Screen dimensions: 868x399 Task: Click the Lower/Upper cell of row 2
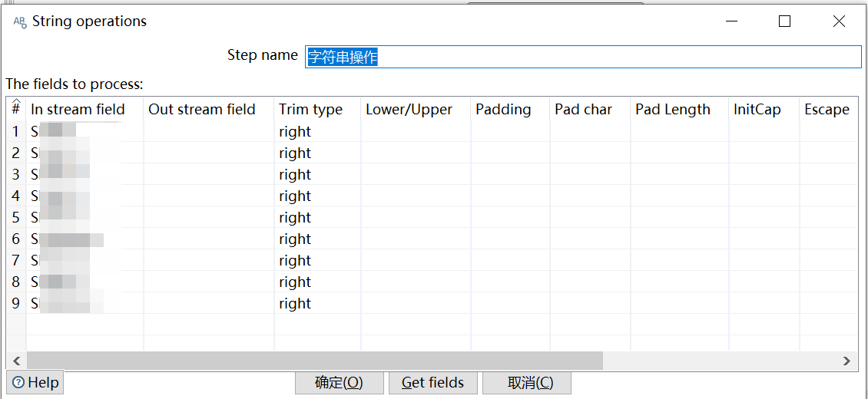tap(416, 153)
